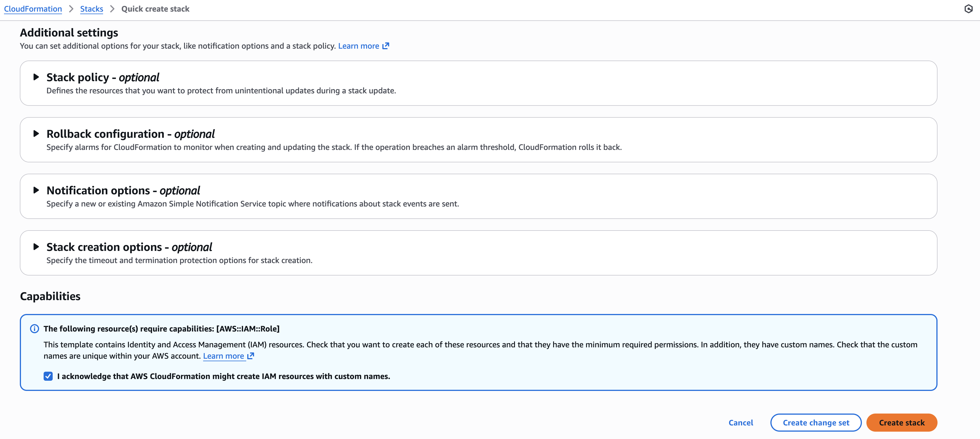Screen dimensions: 980x439
Task: Click the Capabilities section heading
Action: tap(50, 296)
